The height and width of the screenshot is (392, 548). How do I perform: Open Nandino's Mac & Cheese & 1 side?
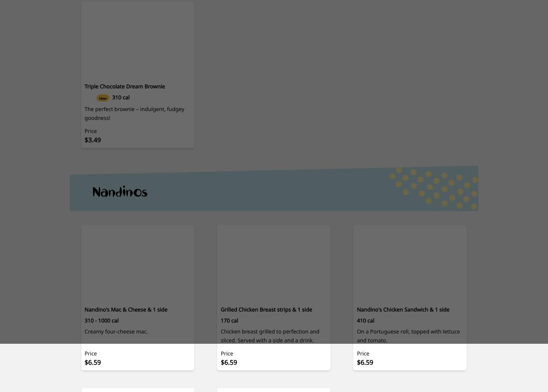(126, 309)
